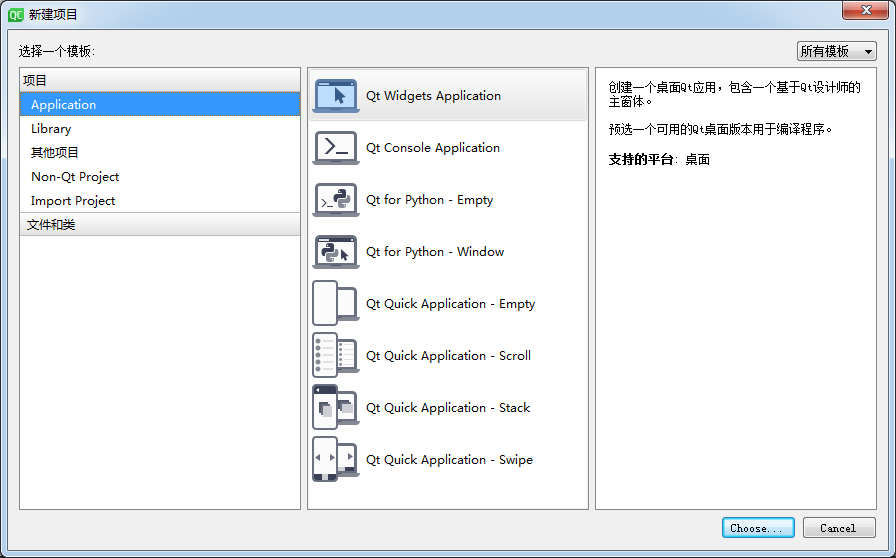Click the Qt Quick Application Stack icon
This screenshot has height=558, width=896.
(x=336, y=407)
